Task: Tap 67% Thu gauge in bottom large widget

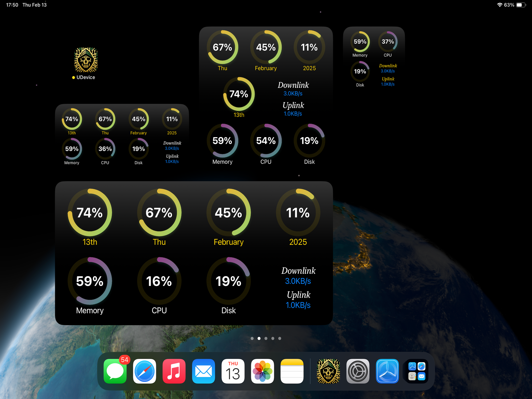Action: point(159,213)
